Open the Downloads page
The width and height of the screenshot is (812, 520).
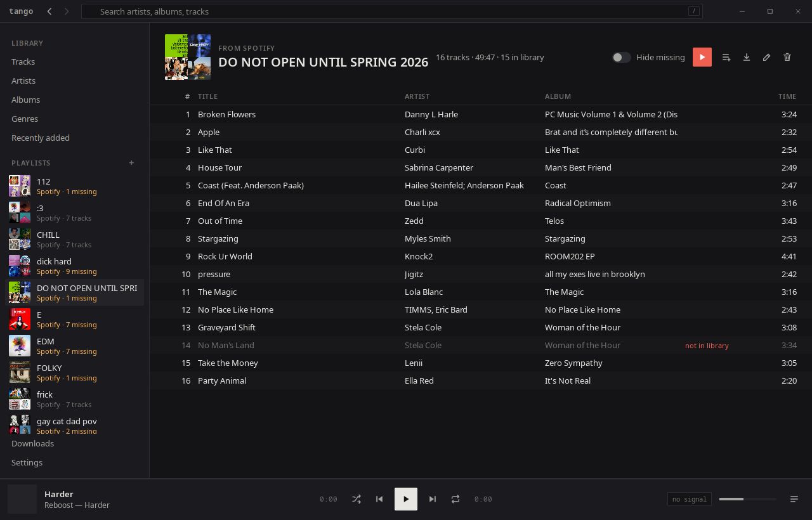pos(32,443)
